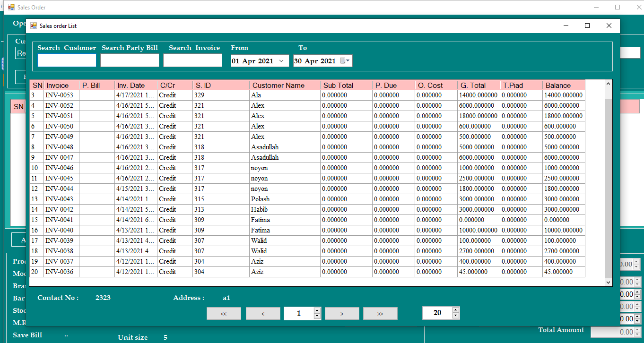Jump to the last page button

pyautogui.click(x=380, y=313)
